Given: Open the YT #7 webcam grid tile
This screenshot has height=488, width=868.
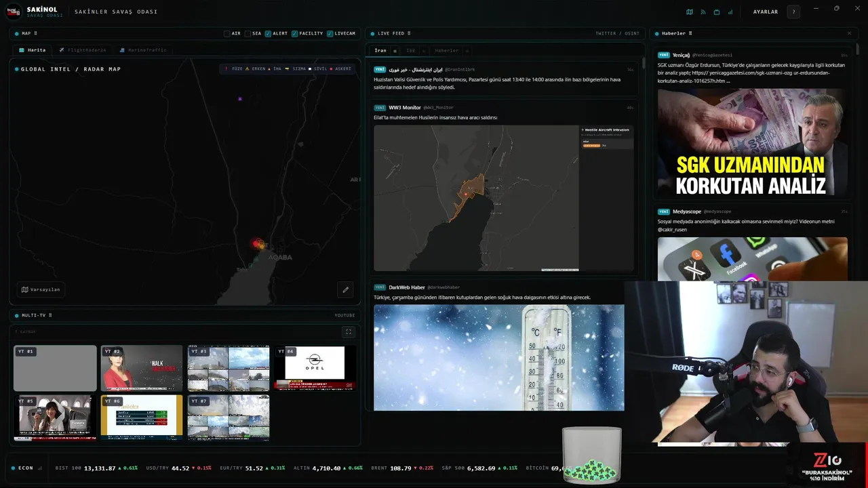Looking at the screenshot, I should tap(229, 418).
